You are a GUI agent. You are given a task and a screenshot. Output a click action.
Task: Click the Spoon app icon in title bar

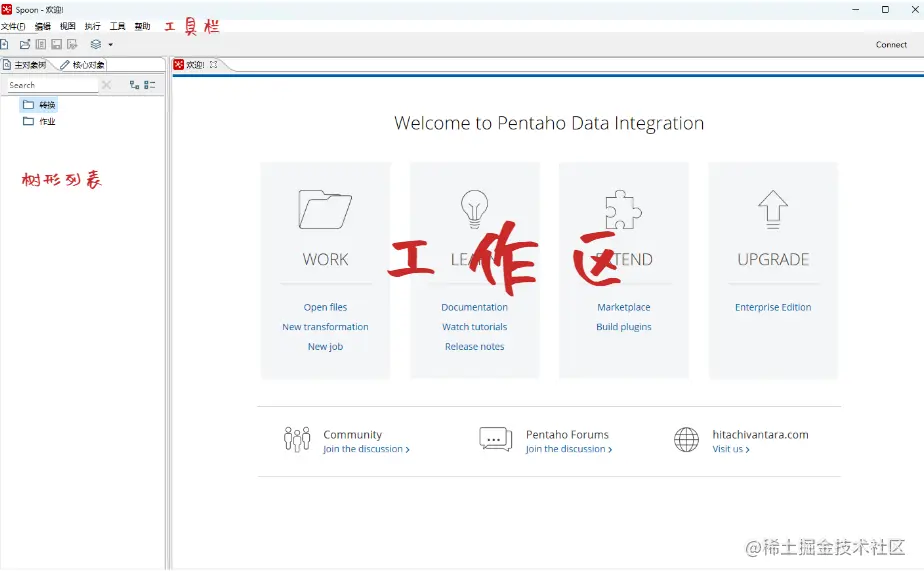6,9
